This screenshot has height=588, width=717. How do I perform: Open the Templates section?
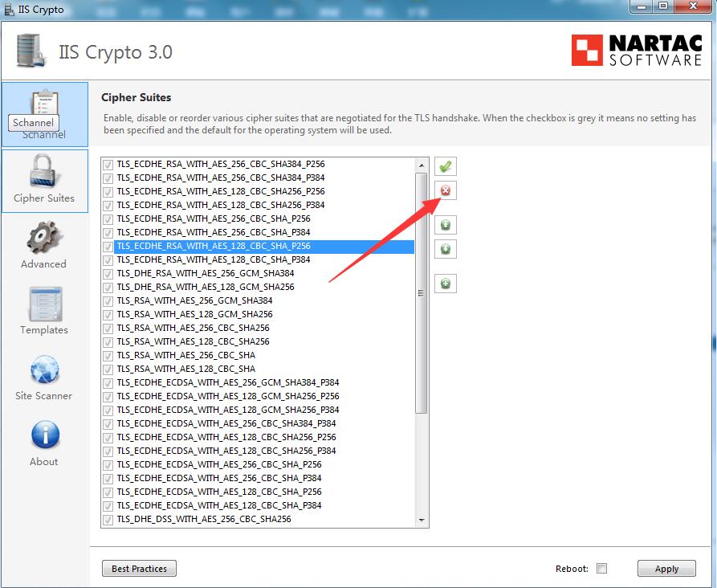(43, 311)
